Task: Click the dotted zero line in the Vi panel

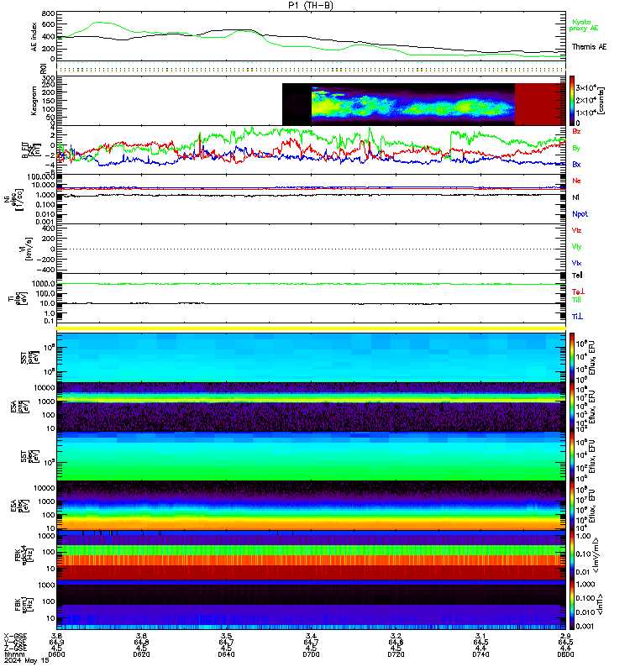Action: coord(311,249)
